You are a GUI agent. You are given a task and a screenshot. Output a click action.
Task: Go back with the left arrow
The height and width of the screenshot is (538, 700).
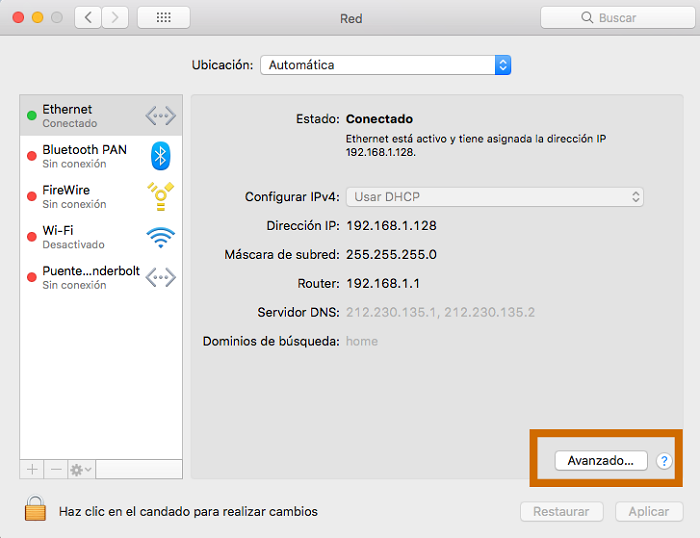pyautogui.click(x=88, y=18)
